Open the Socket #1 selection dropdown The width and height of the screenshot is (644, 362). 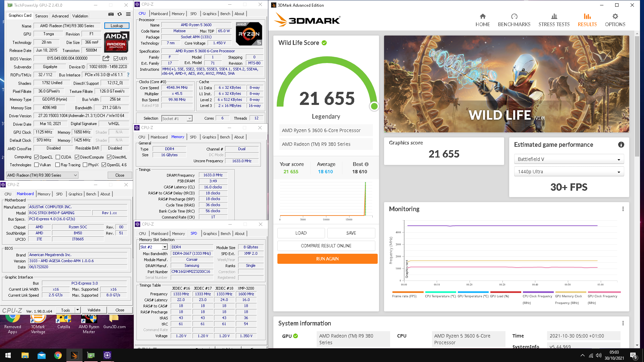(177, 119)
